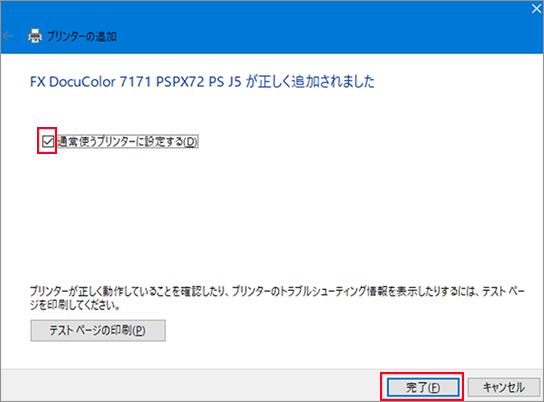The height and width of the screenshot is (402, 544).
Task: Click the テスト ページの印刷 button
Action: click(98, 331)
